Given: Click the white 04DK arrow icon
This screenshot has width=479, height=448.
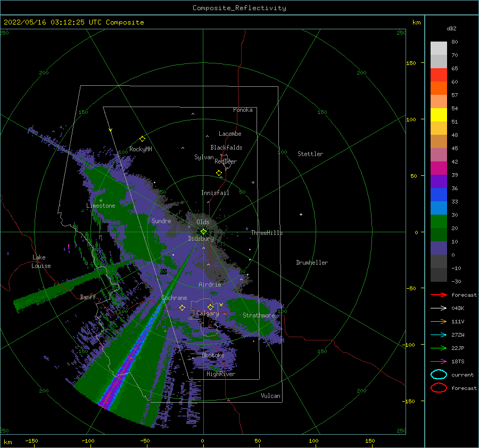Looking at the screenshot, I should click(439, 308).
